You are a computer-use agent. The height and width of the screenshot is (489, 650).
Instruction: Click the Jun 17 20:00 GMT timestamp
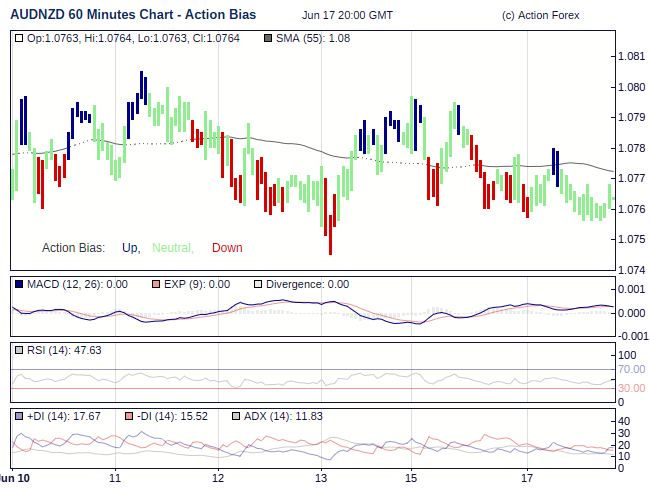point(347,15)
